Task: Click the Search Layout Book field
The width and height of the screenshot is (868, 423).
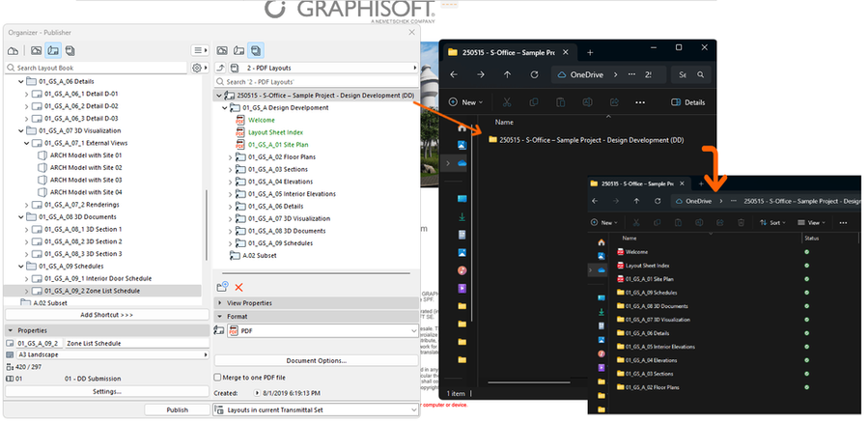Action: point(97,69)
